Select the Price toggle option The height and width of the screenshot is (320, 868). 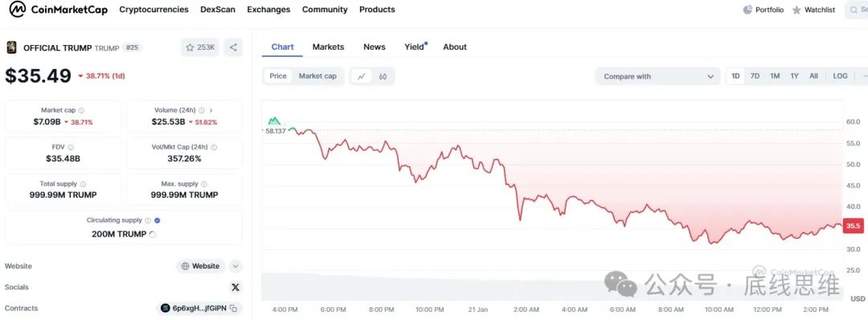[x=278, y=76]
